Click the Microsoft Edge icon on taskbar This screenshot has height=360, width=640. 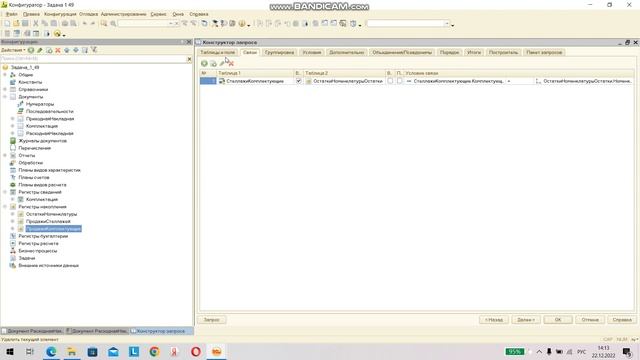point(51,351)
